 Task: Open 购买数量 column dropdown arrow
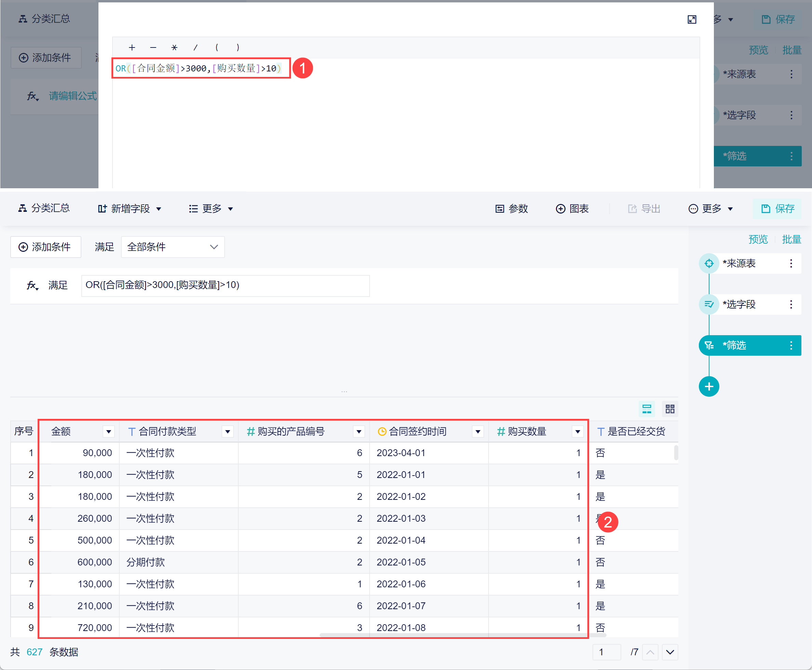[577, 432]
